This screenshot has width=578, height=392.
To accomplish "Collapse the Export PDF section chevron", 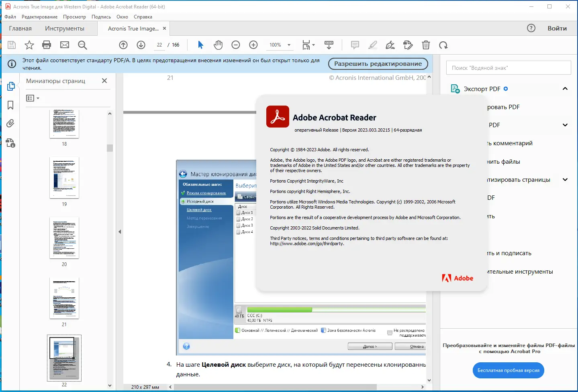I will click(x=565, y=89).
